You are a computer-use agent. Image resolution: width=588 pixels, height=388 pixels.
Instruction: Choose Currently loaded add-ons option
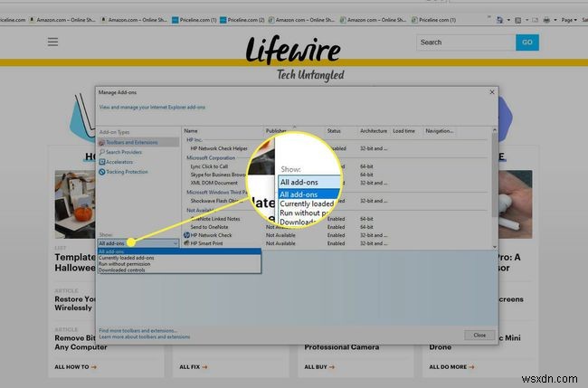(179, 258)
